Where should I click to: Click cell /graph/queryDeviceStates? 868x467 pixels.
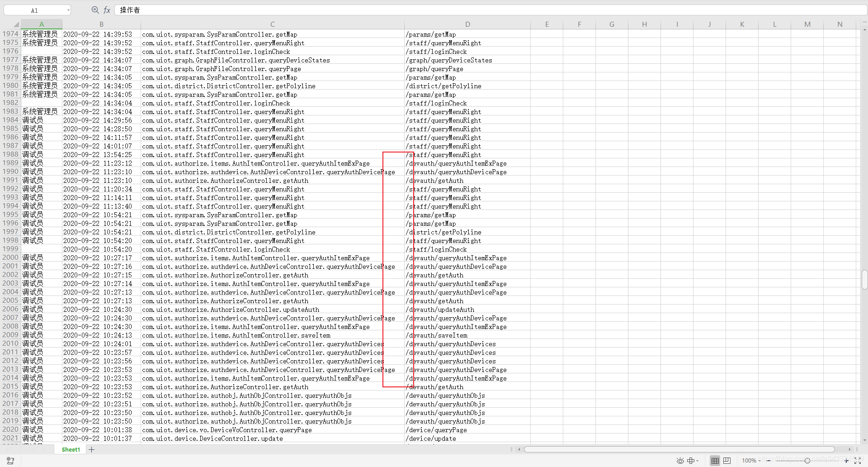[x=467, y=60]
